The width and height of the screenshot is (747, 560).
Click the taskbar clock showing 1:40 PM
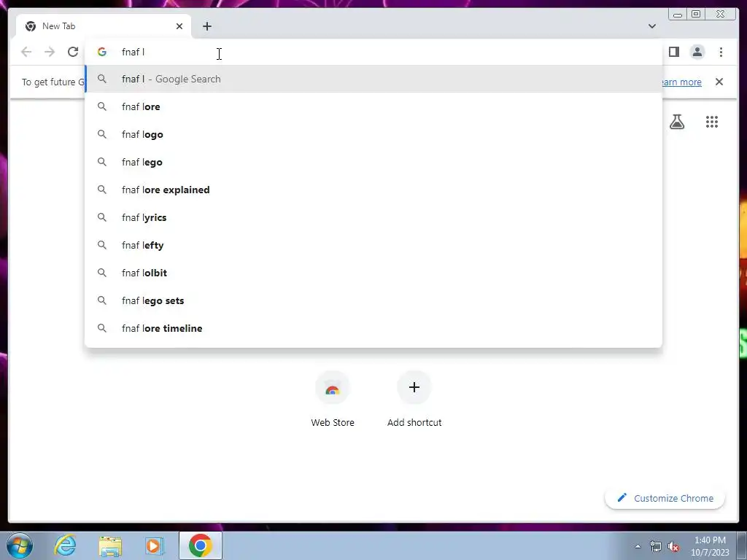click(x=710, y=546)
